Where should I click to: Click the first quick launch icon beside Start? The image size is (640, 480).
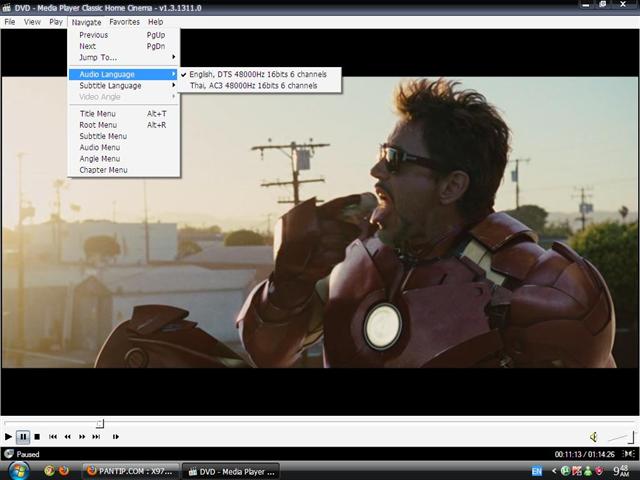(x=49, y=471)
